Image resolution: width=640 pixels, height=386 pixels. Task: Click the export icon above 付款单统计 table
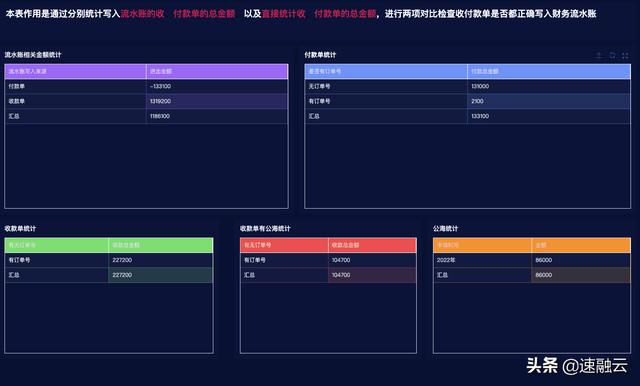tap(599, 55)
